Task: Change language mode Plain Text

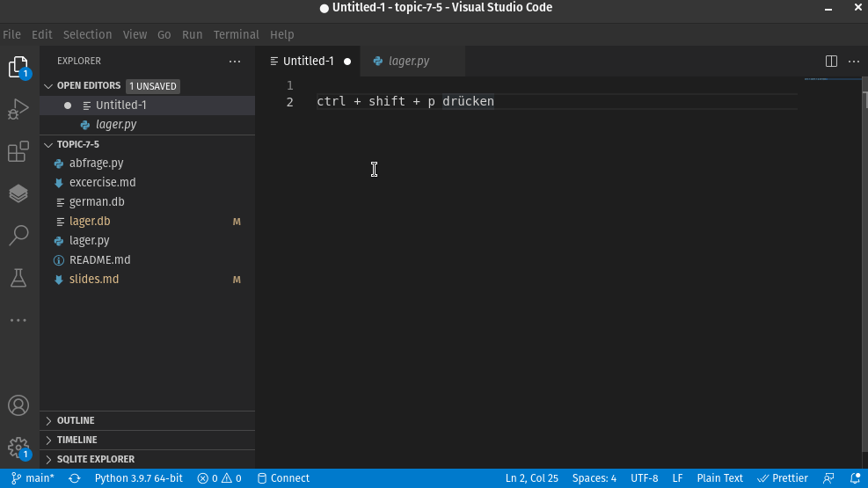Action: [719, 478]
